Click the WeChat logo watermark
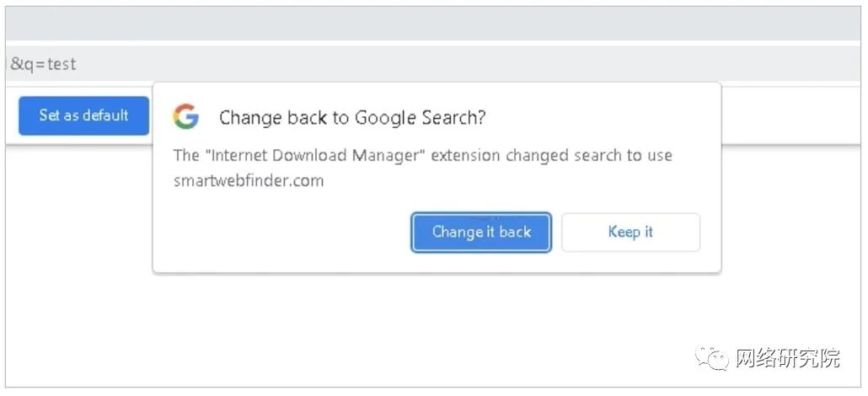This screenshot has height=396, width=868. [712, 358]
